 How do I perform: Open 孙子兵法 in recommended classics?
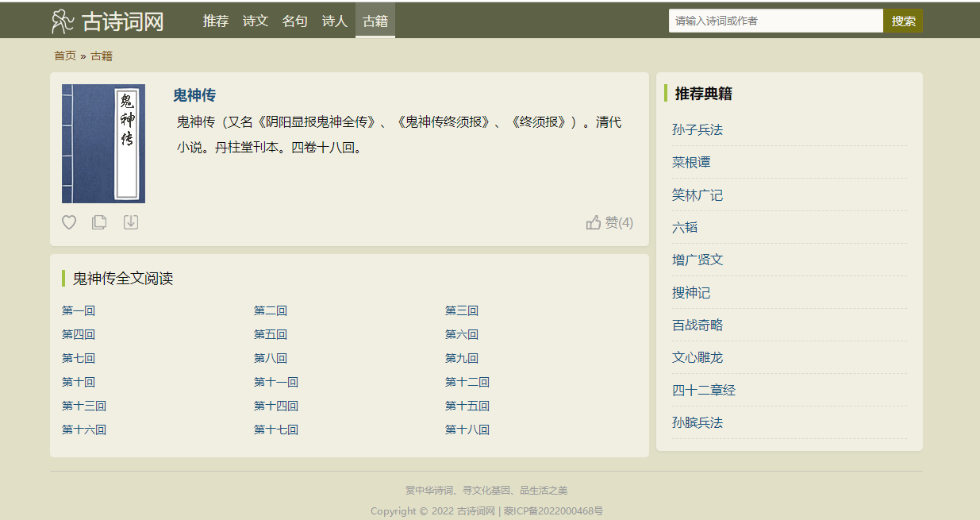click(x=698, y=129)
